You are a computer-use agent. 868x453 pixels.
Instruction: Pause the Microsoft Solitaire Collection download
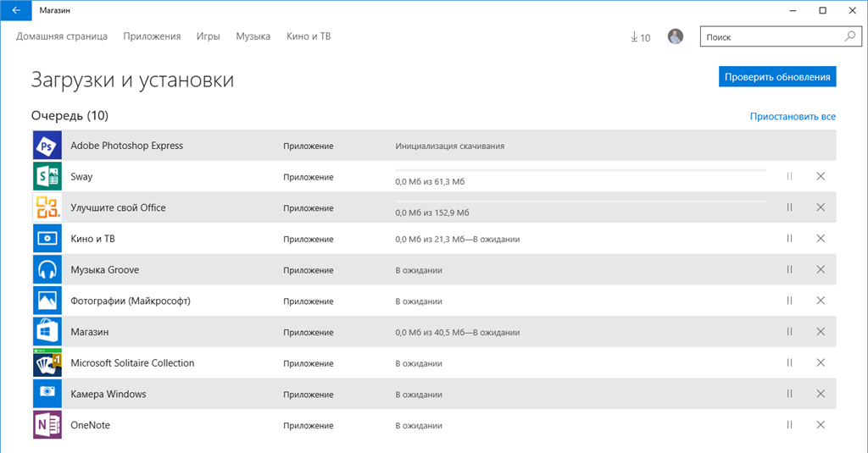tap(789, 362)
